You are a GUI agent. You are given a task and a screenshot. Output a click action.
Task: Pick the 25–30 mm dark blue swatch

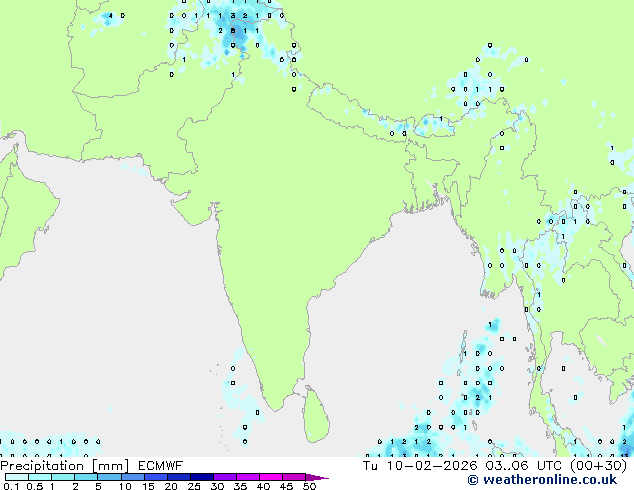point(201,477)
